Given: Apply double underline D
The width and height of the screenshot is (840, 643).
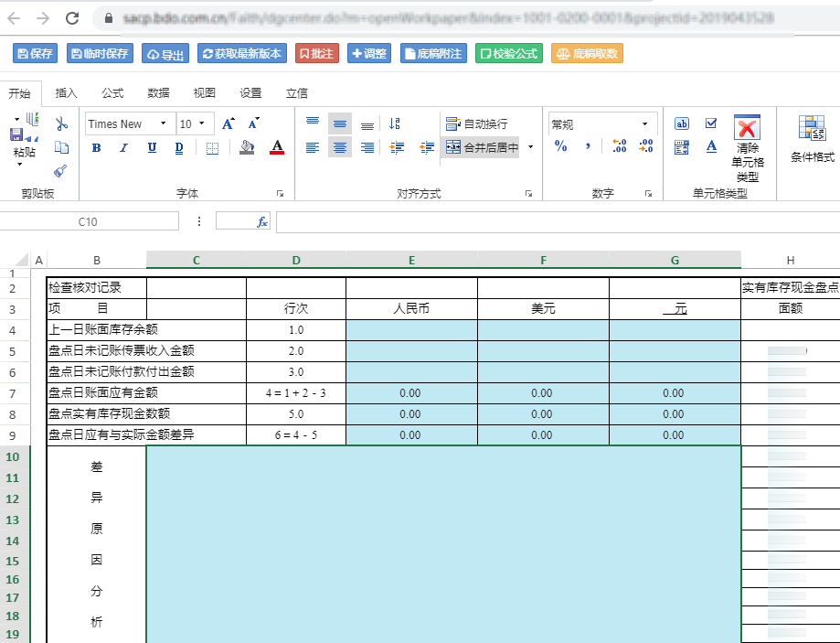Looking at the screenshot, I should pos(179,148).
